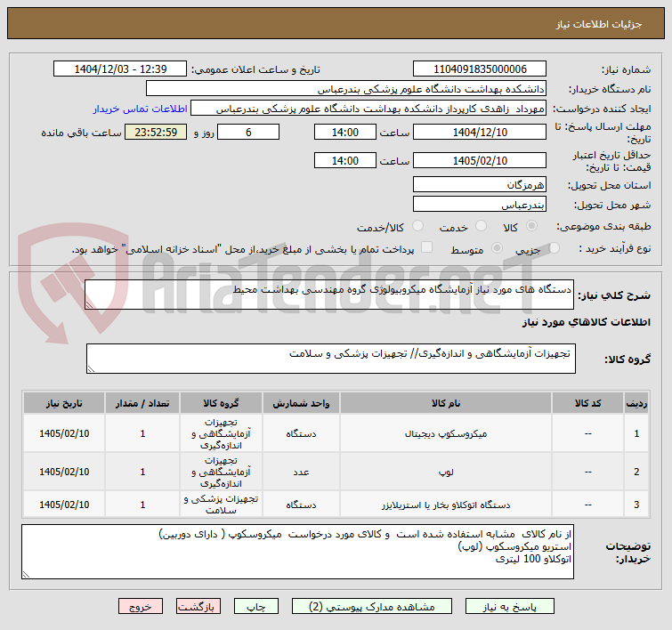Click the remaining time 23:52:59 field
672x630 pixels.
coord(156,132)
